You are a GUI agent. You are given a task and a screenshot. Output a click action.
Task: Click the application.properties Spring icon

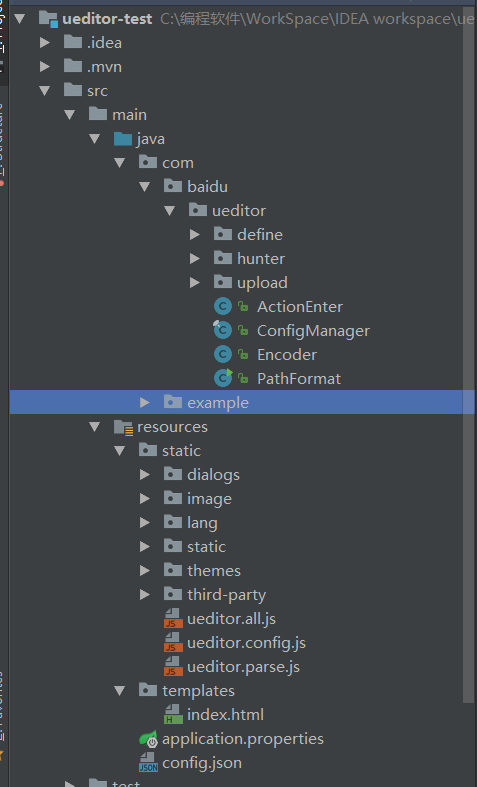pos(148,739)
